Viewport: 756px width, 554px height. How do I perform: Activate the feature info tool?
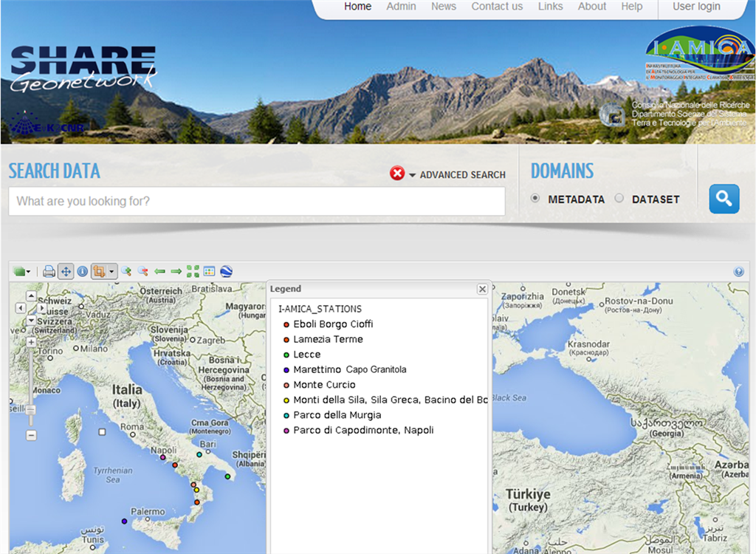pyautogui.click(x=83, y=272)
